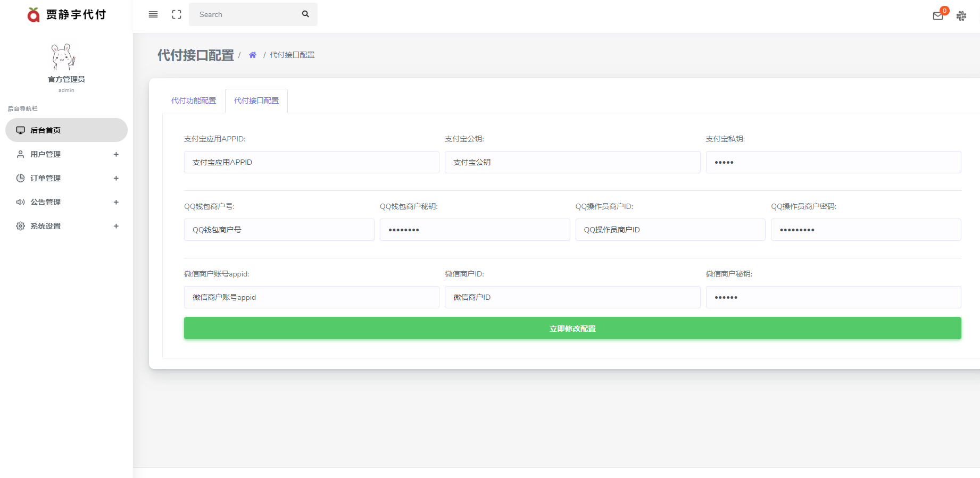980x478 pixels.
Task: Click the 支付宝应用APPID: label
Action: 215,139
